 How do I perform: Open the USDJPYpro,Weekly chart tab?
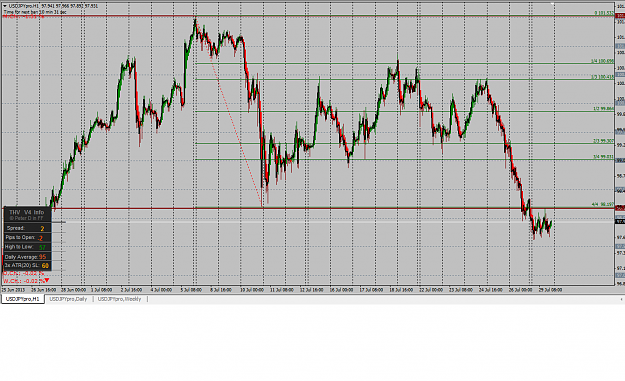[x=120, y=299]
